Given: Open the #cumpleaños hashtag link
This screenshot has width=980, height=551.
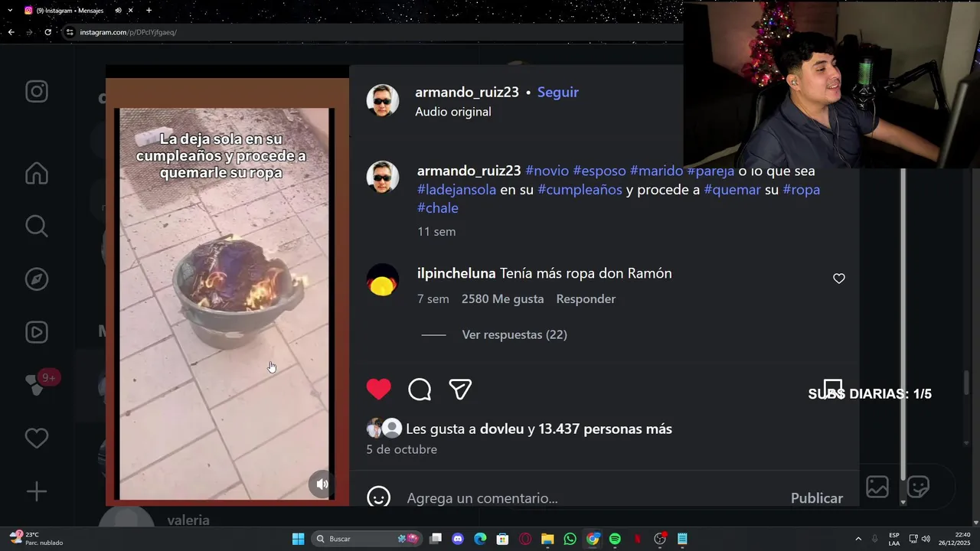Looking at the screenshot, I should pos(580,189).
